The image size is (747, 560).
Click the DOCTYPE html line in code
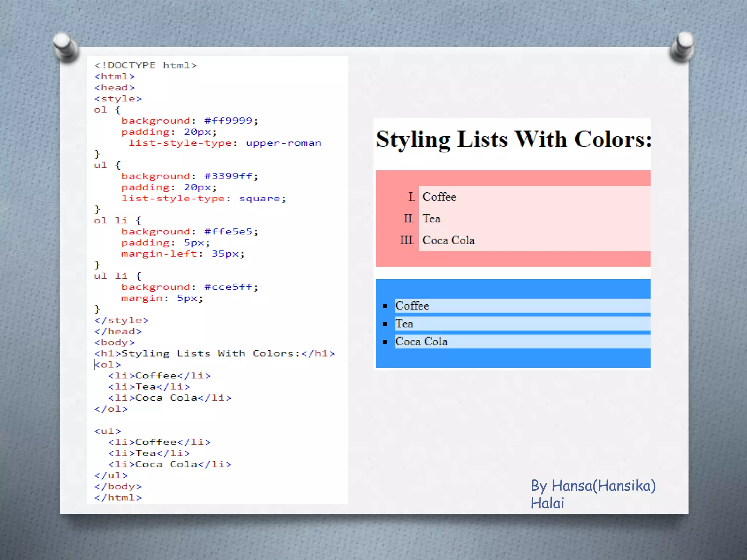(x=145, y=66)
